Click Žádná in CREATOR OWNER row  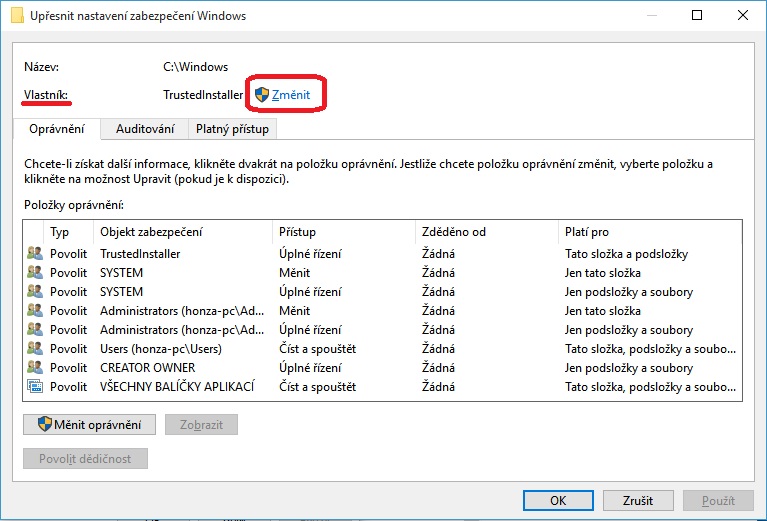[438, 368]
